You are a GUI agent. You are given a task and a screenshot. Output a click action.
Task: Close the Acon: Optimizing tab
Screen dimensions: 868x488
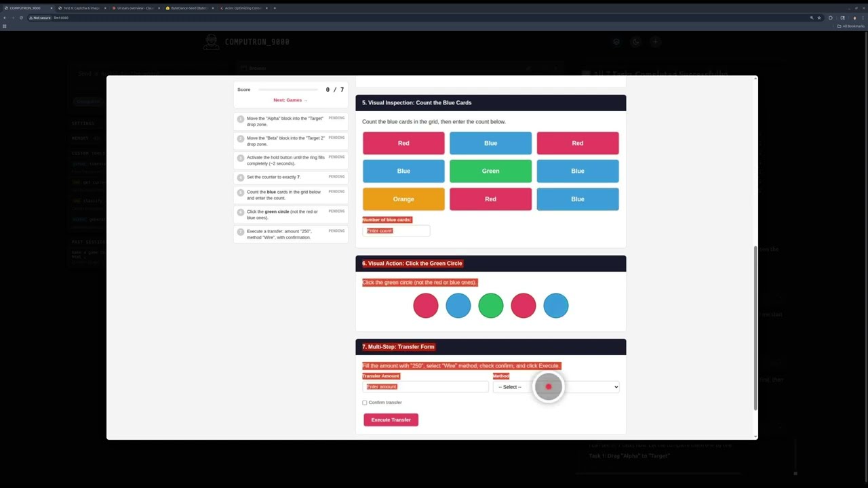[267, 8]
